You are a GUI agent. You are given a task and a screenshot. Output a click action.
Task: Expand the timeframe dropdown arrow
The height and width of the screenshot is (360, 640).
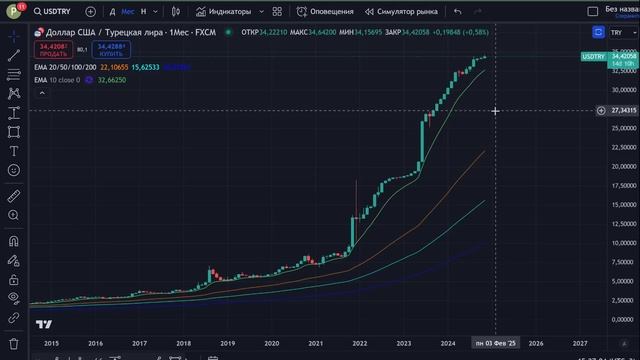click(155, 12)
